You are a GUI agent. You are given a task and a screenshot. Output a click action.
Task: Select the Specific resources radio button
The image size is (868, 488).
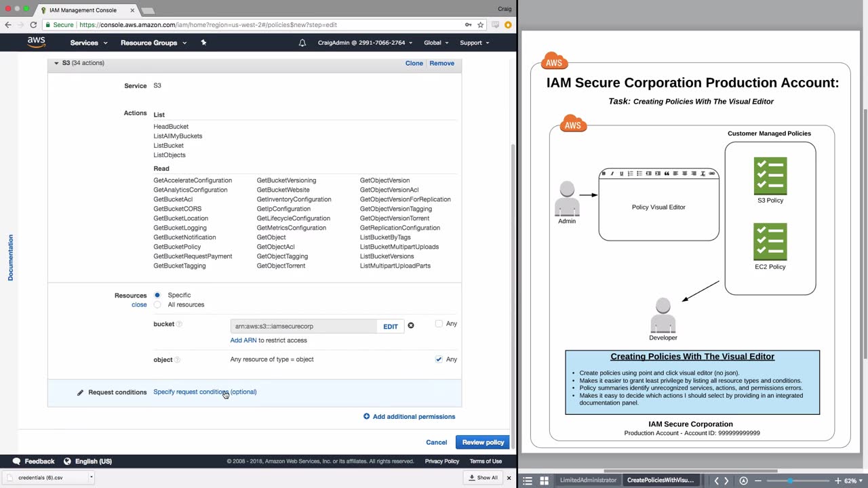[157, 295]
